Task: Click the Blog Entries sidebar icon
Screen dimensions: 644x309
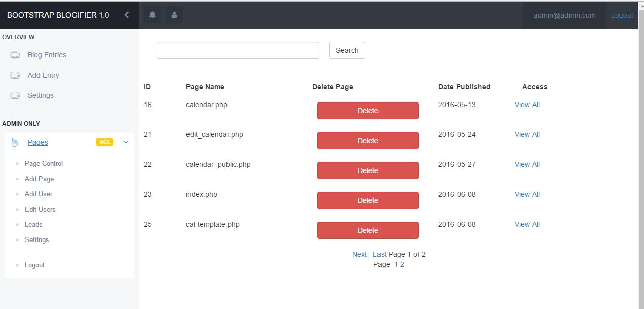Action: coord(15,55)
